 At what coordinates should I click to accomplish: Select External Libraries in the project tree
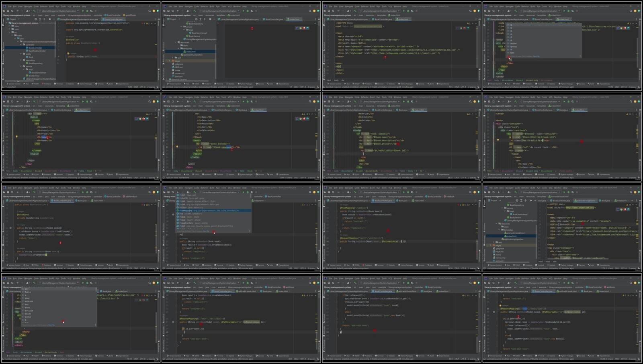(x=178, y=80)
